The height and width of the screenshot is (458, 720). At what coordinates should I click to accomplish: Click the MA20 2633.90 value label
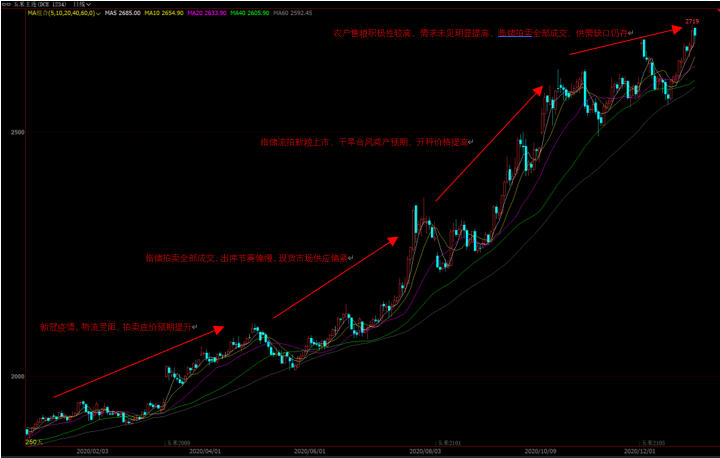207,13
